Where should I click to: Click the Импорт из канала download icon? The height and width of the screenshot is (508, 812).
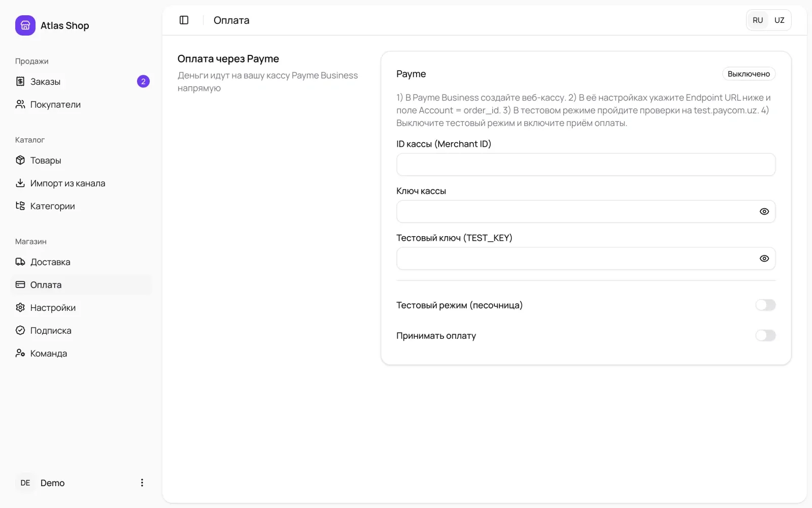pyautogui.click(x=20, y=183)
